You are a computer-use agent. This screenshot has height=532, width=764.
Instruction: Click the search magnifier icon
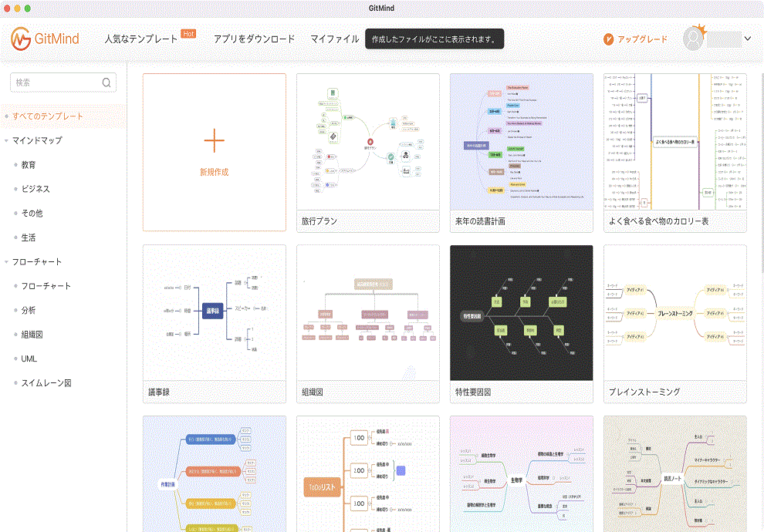coord(106,82)
